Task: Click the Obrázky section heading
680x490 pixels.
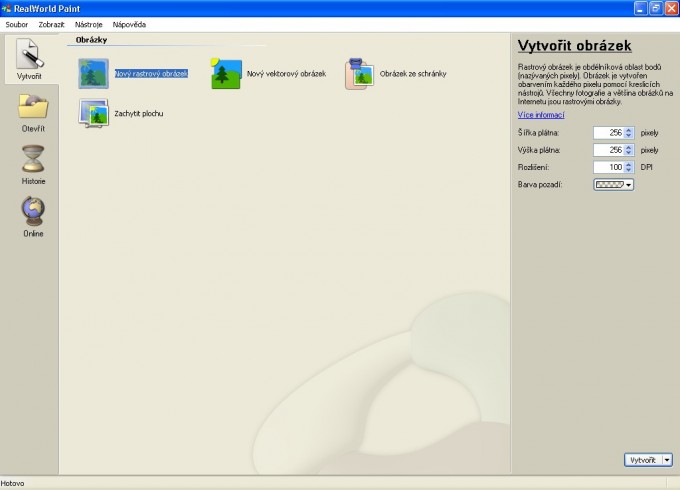Action: pyautogui.click(x=91, y=40)
